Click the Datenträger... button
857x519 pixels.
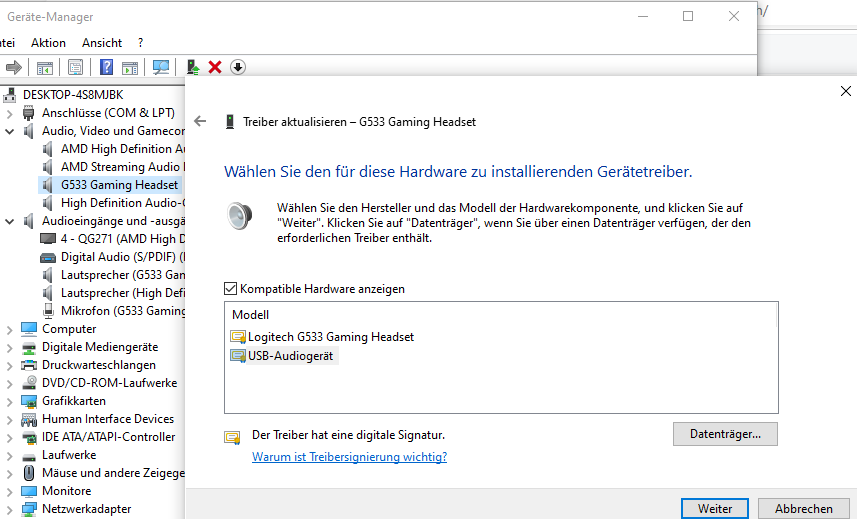pos(725,434)
